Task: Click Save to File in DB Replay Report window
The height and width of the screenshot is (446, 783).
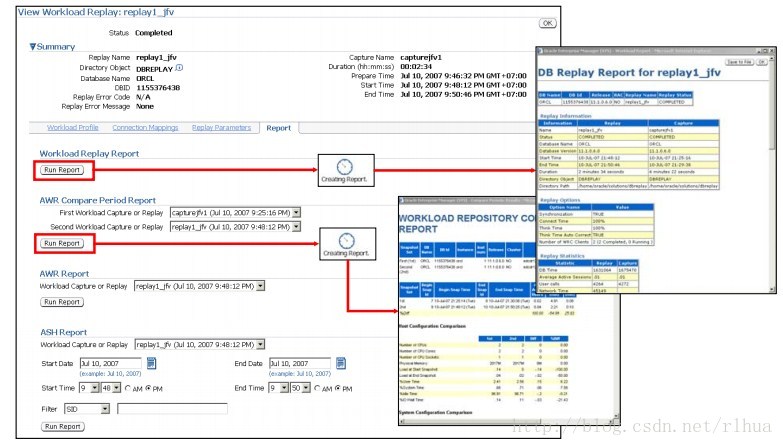Action: (x=740, y=62)
